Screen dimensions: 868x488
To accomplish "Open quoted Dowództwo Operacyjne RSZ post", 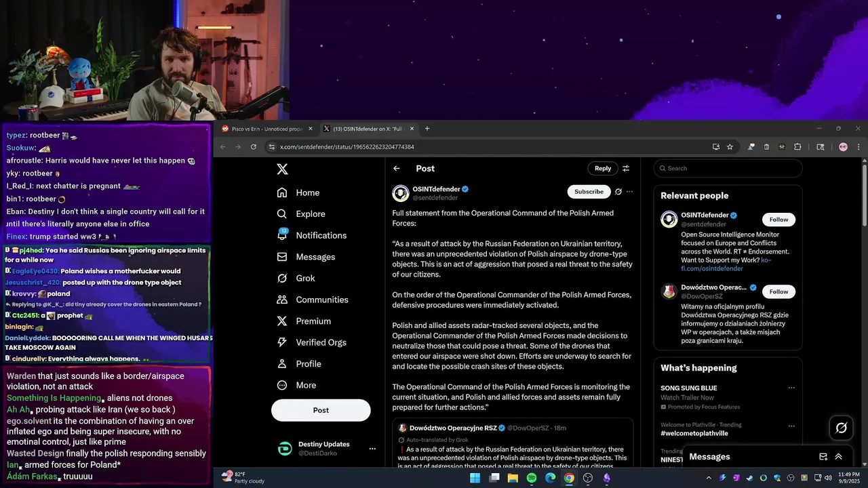I will [513, 443].
